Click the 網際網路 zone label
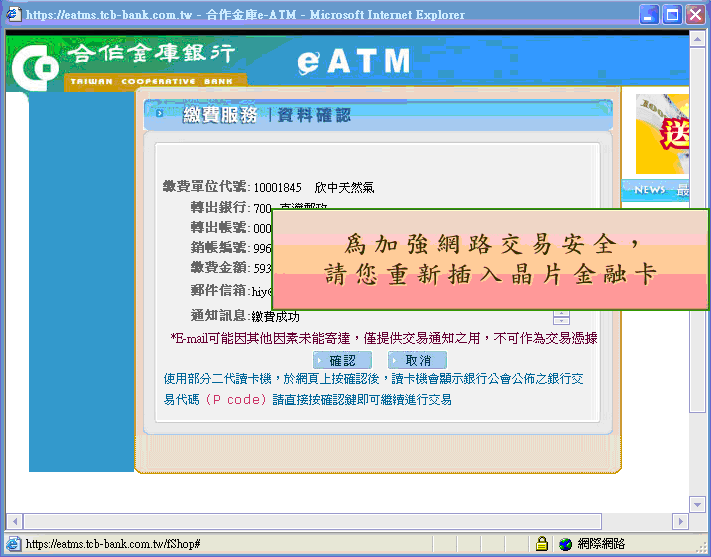 point(601,543)
